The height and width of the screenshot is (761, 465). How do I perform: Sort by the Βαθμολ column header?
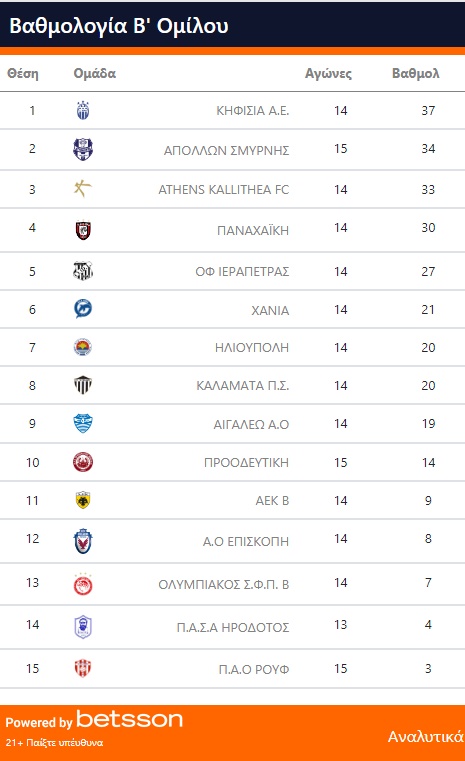416,73
